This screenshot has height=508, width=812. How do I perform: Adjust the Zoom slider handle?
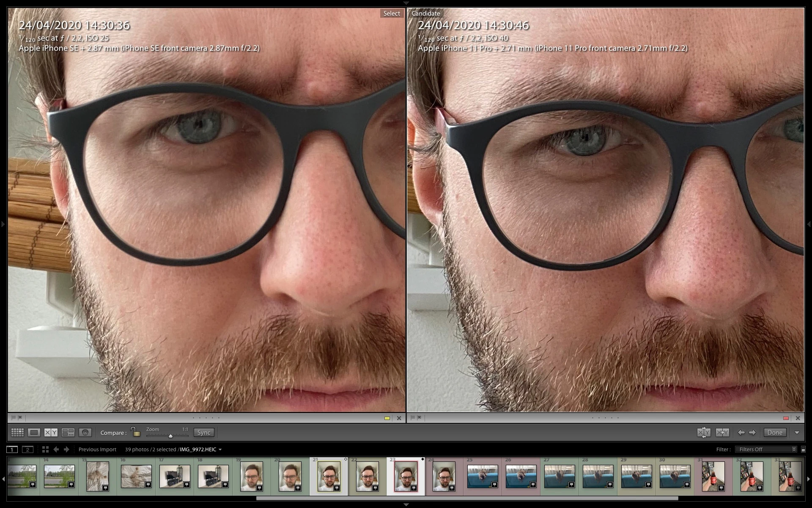(x=170, y=436)
